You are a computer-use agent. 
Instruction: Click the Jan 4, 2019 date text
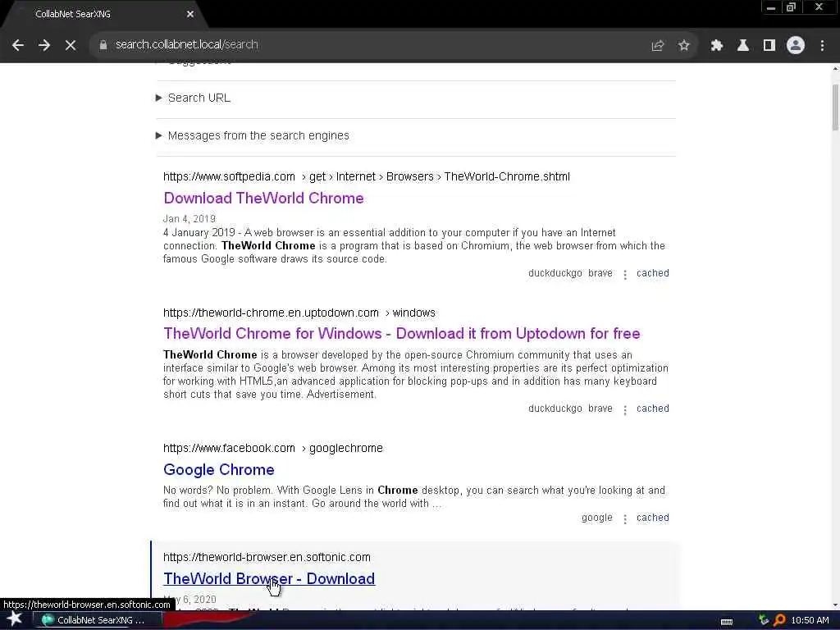pyautogui.click(x=189, y=218)
